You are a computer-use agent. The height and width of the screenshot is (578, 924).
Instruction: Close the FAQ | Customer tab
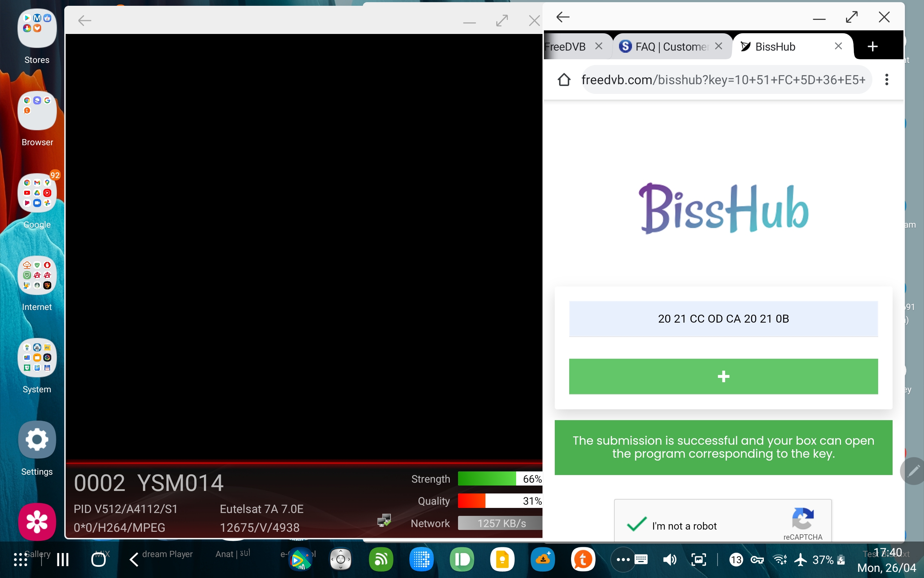(x=719, y=46)
